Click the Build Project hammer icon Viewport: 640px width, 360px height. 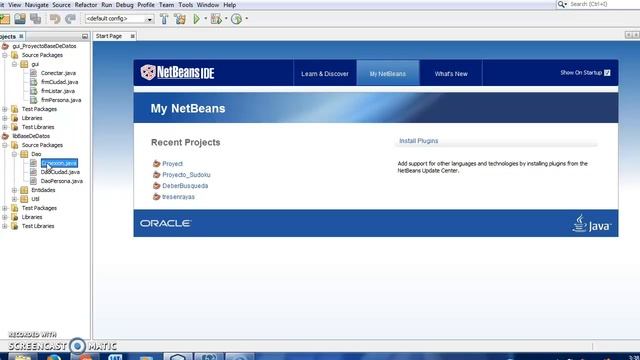tap(164, 19)
